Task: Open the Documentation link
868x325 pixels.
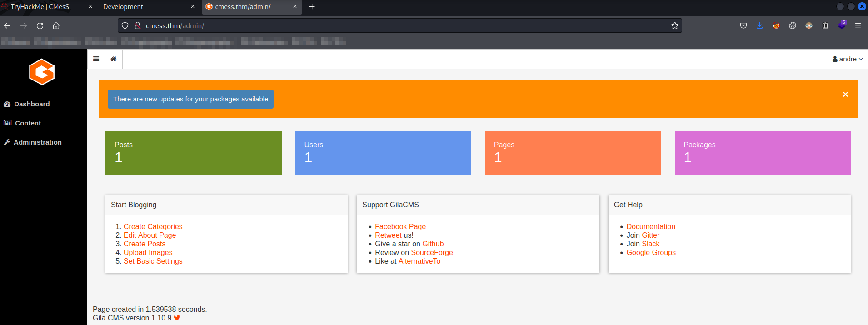Action: tap(651, 226)
